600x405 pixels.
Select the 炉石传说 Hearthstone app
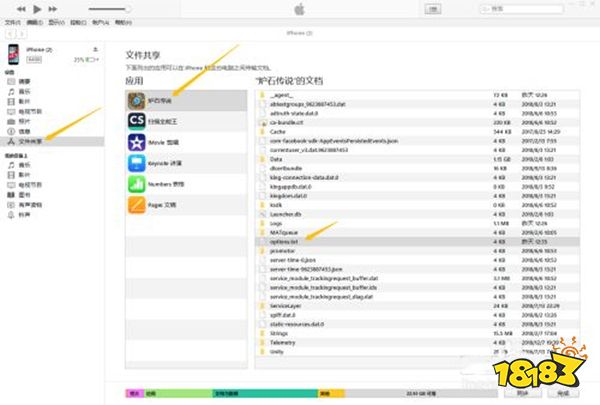[186, 101]
